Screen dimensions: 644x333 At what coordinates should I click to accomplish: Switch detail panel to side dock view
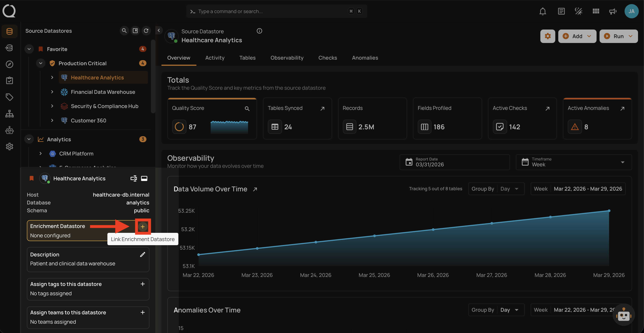(x=134, y=178)
